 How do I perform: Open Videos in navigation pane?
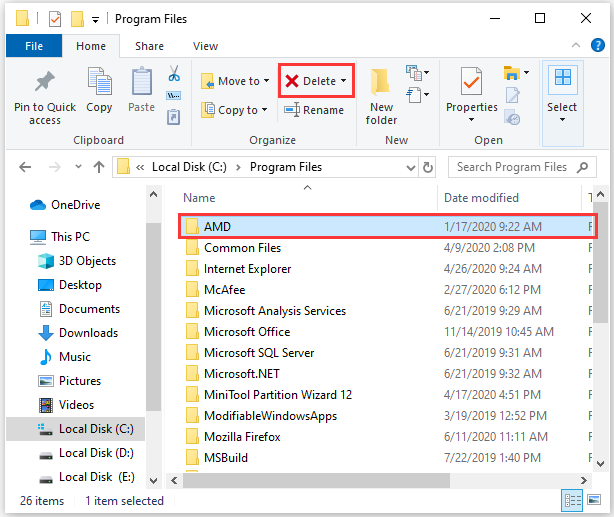click(66, 405)
